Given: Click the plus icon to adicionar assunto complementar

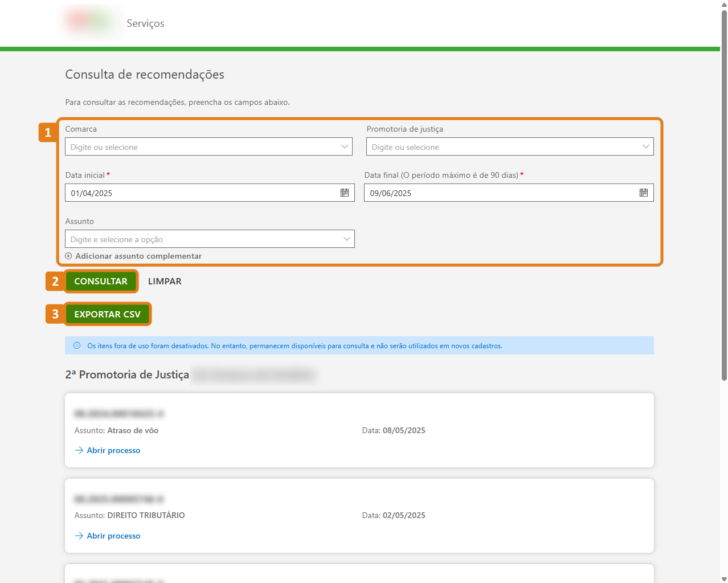Looking at the screenshot, I should (x=69, y=256).
